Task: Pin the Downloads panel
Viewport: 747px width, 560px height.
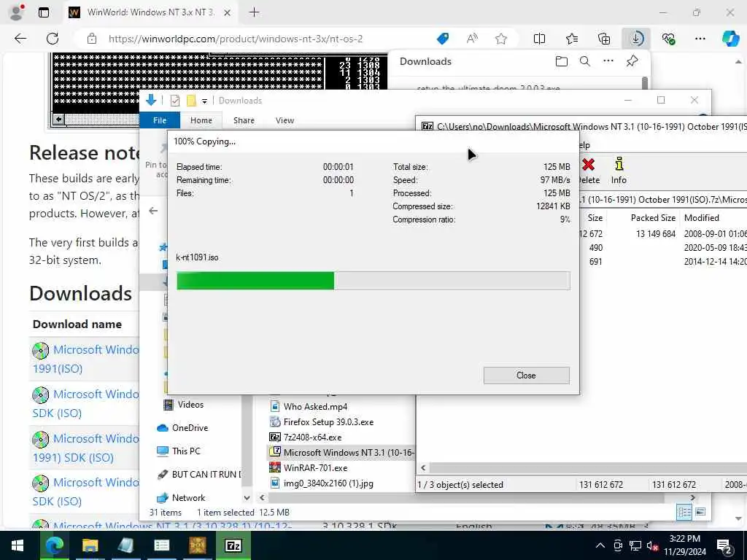Action: (632, 61)
